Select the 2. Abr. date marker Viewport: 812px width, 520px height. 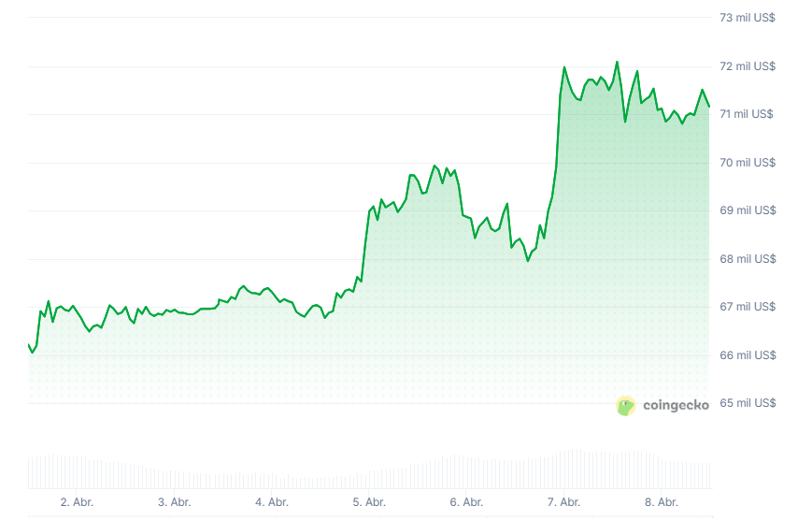pos(77,502)
